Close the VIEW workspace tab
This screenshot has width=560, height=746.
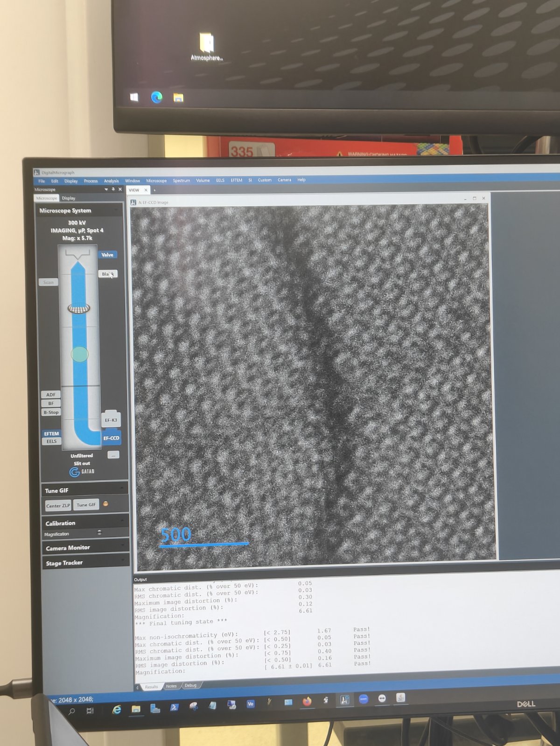(146, 190)
